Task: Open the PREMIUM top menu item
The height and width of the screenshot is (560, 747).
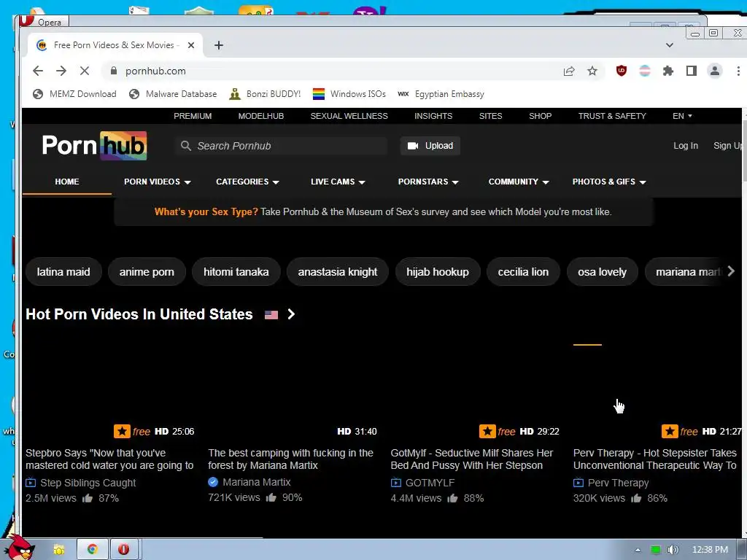Action: [193, 116]
